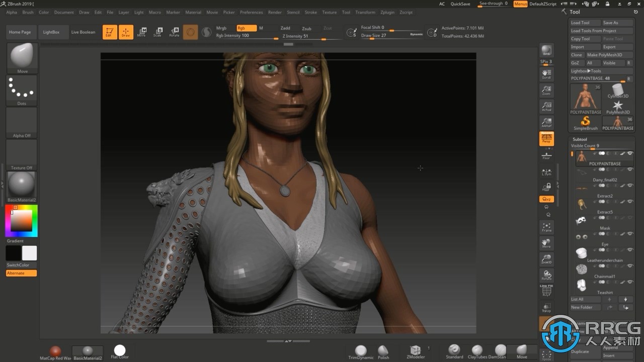Open the Render menu
Screen dimensions: 644x362
click(275, 12)
